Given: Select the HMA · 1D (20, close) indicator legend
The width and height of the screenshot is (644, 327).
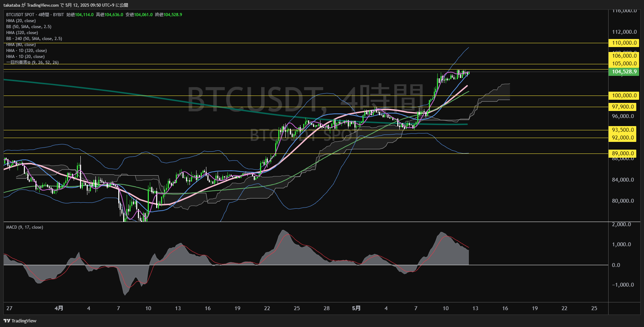Looking at the screenshot, I should [x=25, y=57].
